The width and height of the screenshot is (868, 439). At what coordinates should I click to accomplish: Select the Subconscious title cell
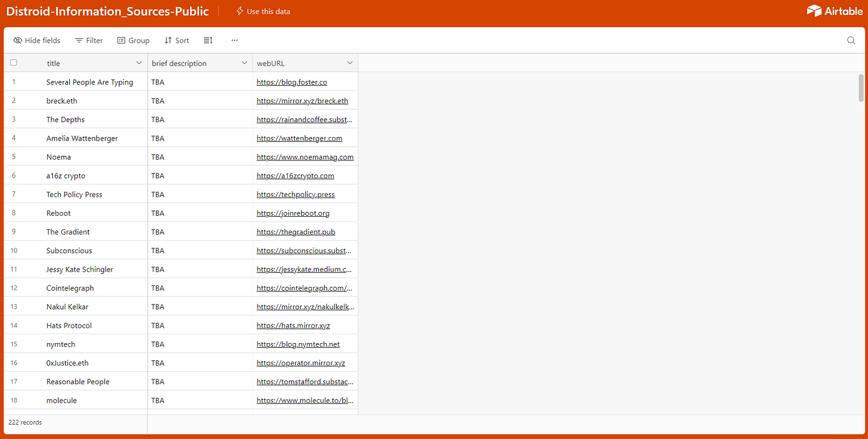click(69, 251)
